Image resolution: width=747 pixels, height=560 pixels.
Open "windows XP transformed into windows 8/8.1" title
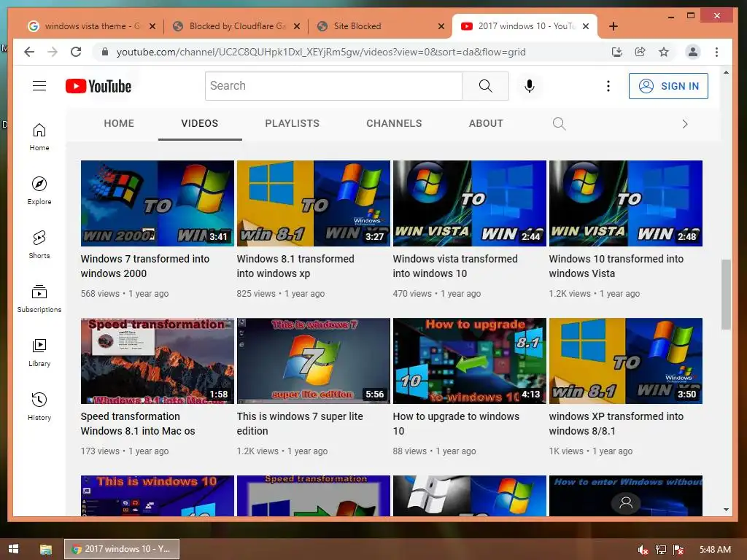[x=616, y=424]
